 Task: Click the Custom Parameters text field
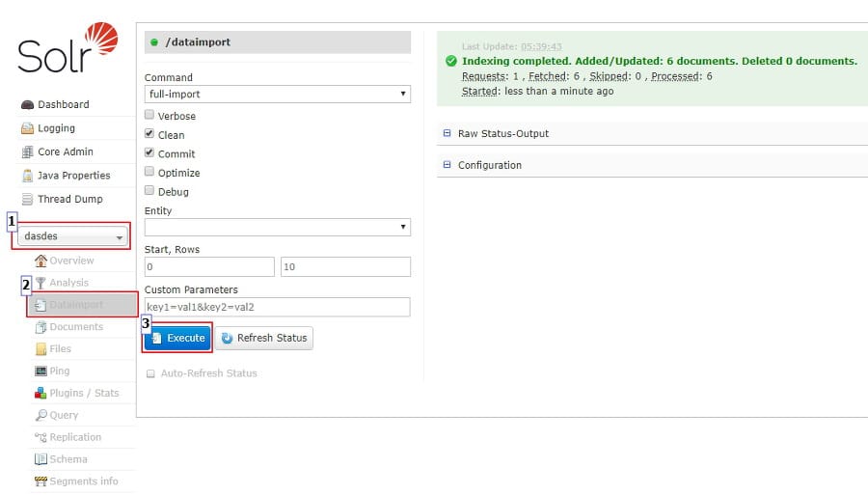point(277,307)
